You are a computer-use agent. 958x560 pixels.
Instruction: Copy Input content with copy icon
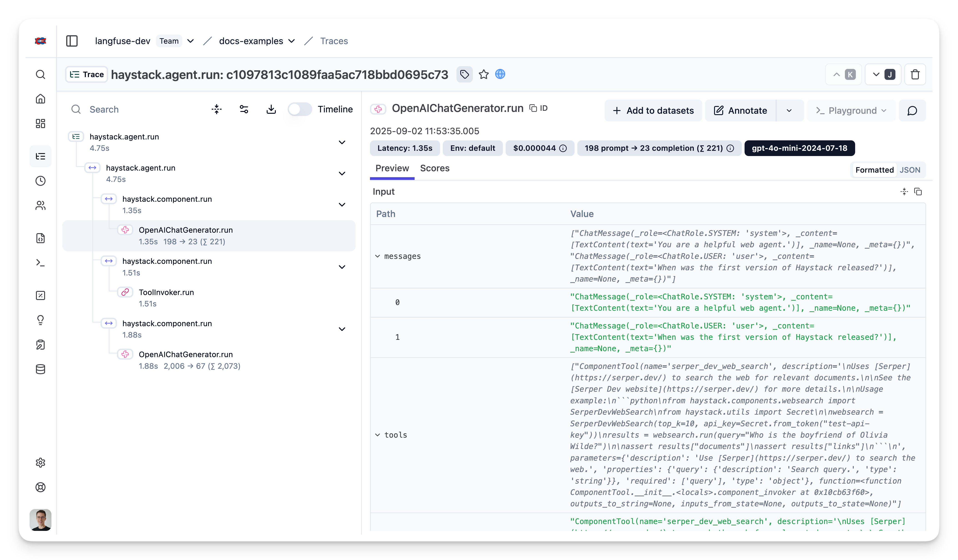(x=918, y=192)
